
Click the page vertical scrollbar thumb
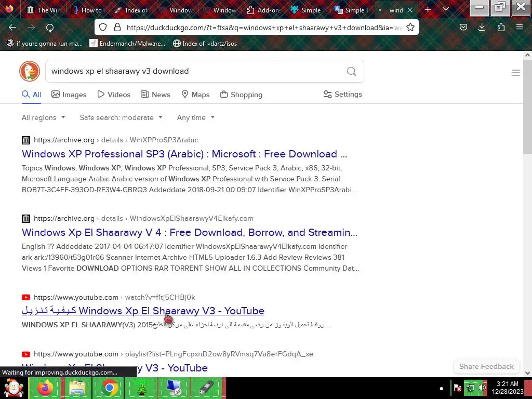(x=527, y=106)
